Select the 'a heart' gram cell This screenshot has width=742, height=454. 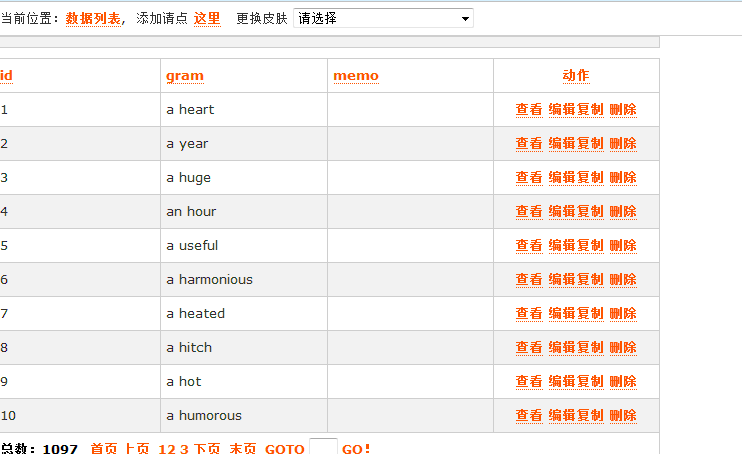point(244,109)
